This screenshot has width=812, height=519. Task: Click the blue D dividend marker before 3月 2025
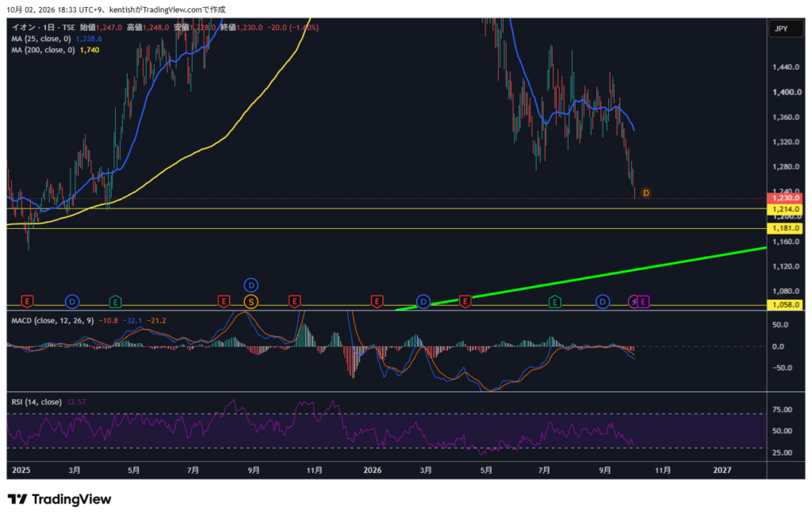pos(72,301)
